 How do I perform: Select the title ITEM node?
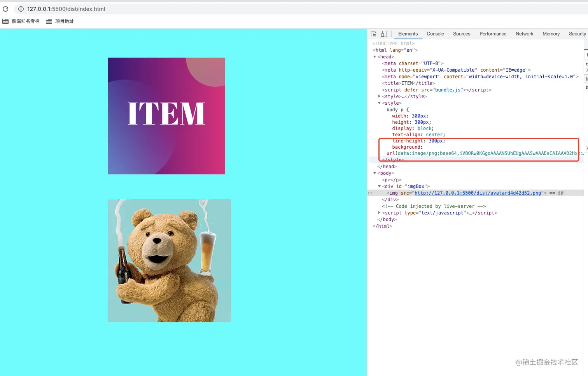408,83
